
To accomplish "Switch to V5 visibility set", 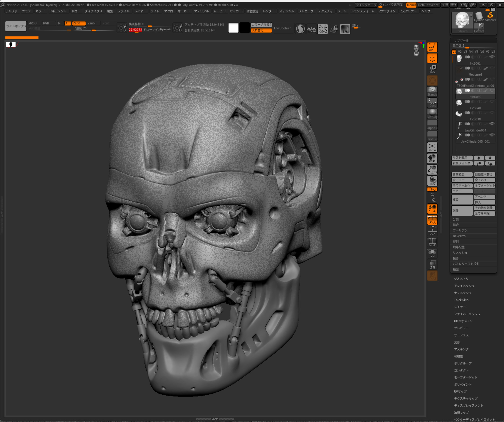I will [x=476, y=52].
